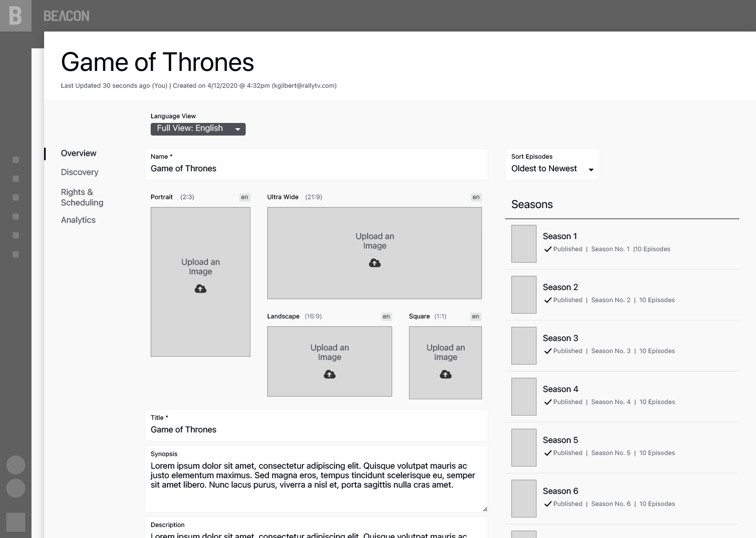
Task: Click the Portrait upload cloud icon
Action: 201,288
